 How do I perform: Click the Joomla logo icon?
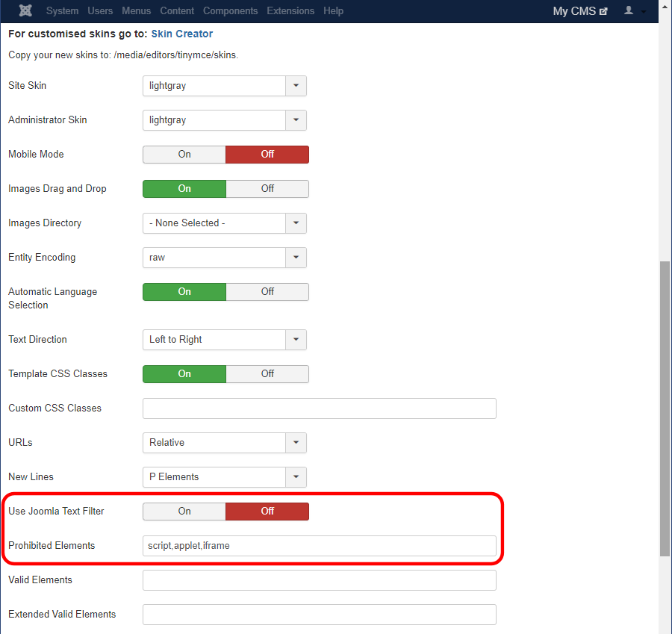(25, 10)
